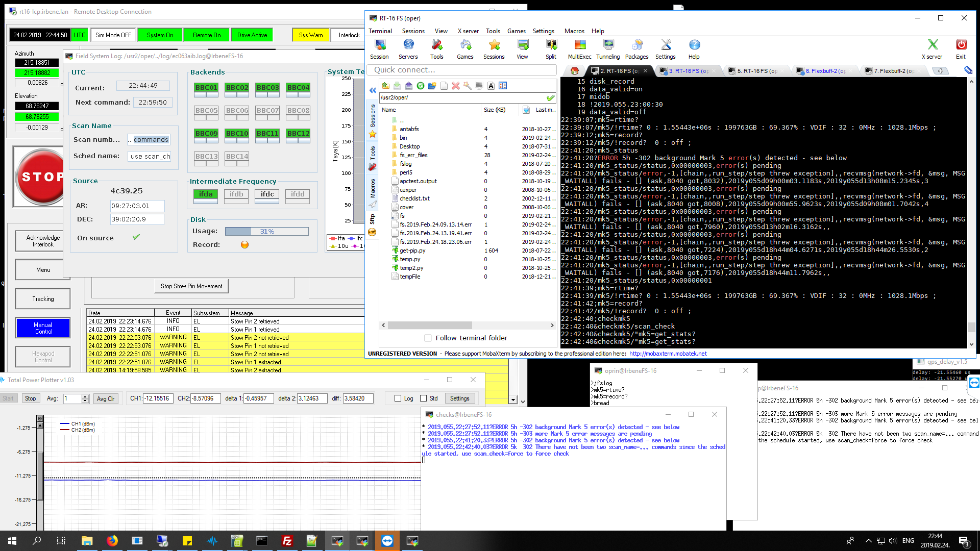Increase the Avg value with stepper
Image resolution: width=980 pixels, height=551 pixels.
click(x=85, y=396)
